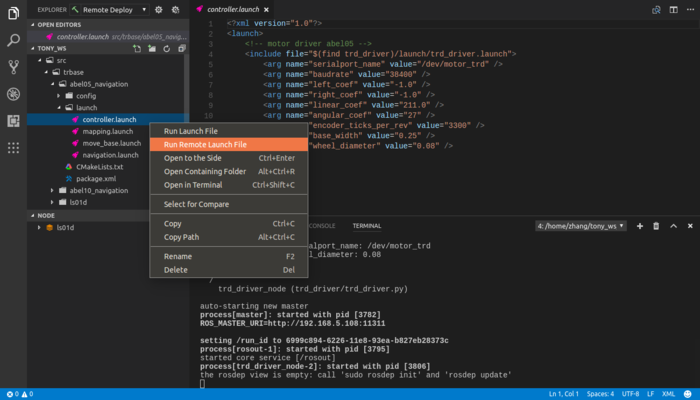700x400 pixels.
Task: Choose Open Containing Folder
Action: [x=229, y=171]
